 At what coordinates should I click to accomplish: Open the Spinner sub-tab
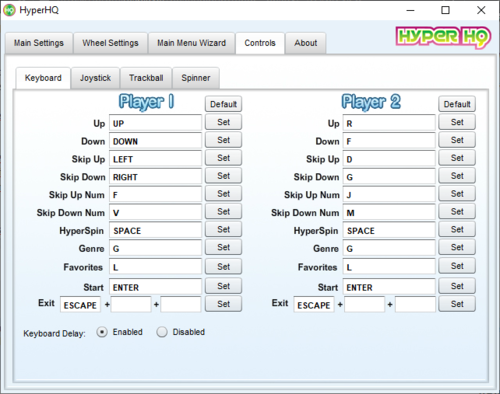196,78
